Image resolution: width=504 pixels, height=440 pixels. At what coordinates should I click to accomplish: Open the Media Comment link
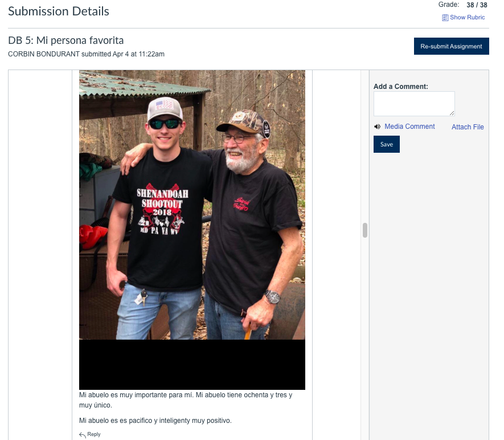pos(409,127)
